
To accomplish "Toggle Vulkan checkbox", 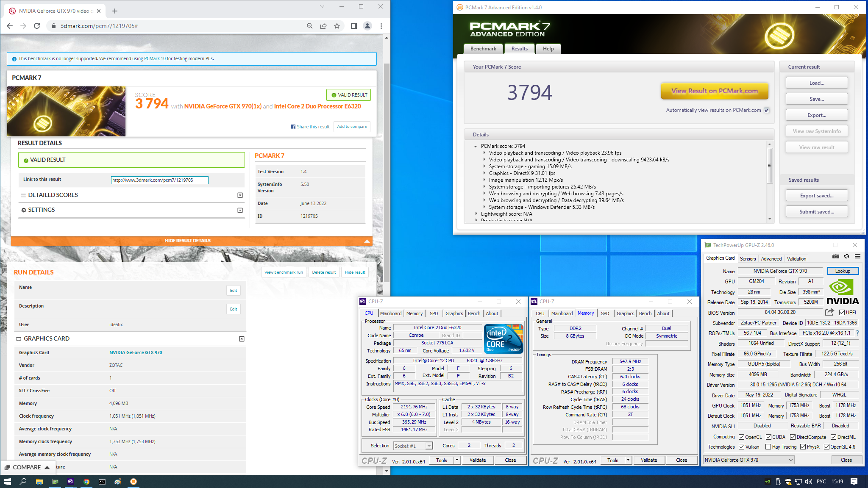I will click(x=741, y=447).
